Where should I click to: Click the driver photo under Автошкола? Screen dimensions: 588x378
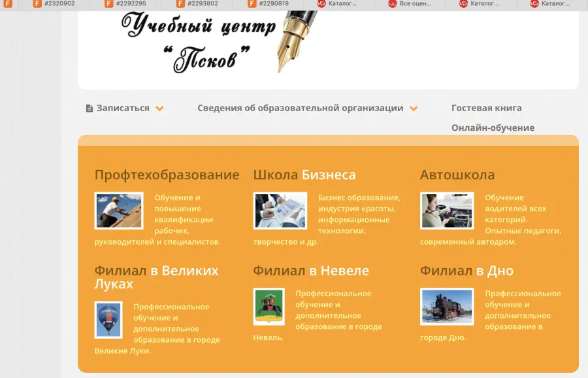click(447, 211)
